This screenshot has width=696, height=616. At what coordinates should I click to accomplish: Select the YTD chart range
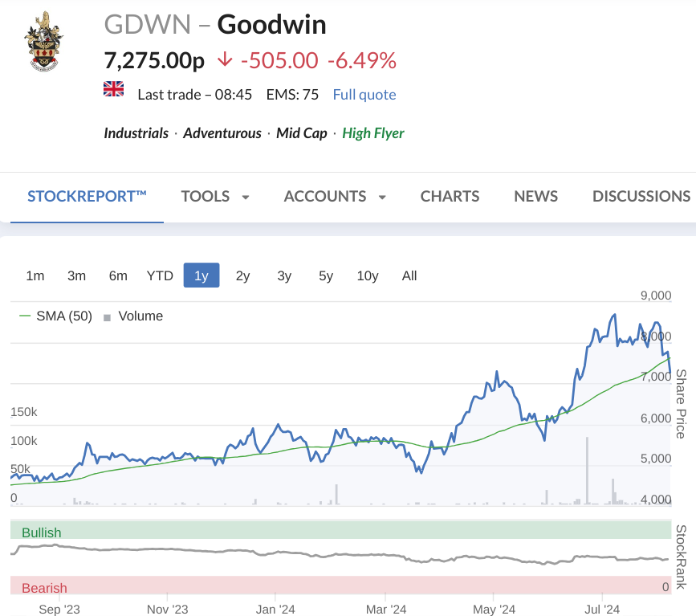[160, 275]
